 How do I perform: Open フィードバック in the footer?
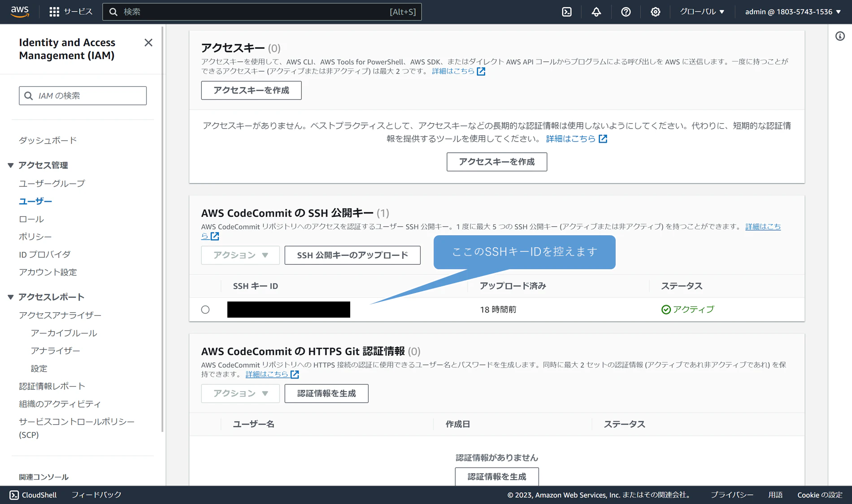click(96, 495)
